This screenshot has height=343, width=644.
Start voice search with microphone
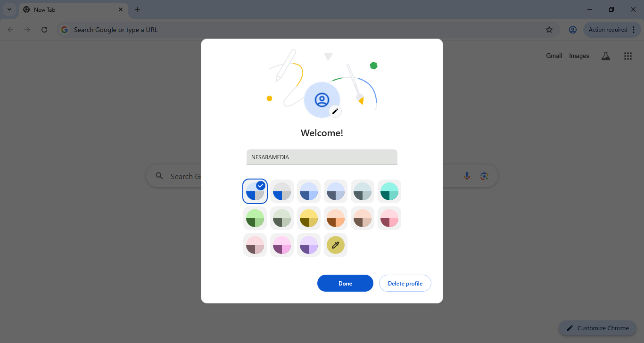[x=467, y=176]
